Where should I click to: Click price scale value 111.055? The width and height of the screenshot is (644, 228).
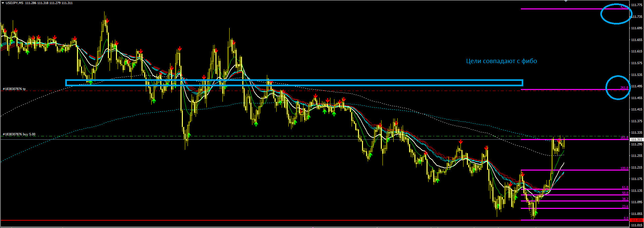[637, 214]
